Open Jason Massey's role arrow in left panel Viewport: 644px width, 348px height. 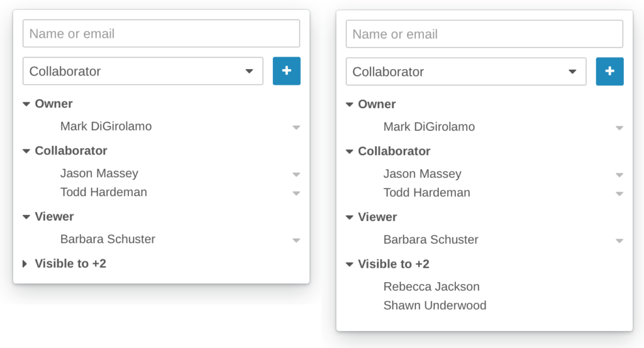point(296,174)
